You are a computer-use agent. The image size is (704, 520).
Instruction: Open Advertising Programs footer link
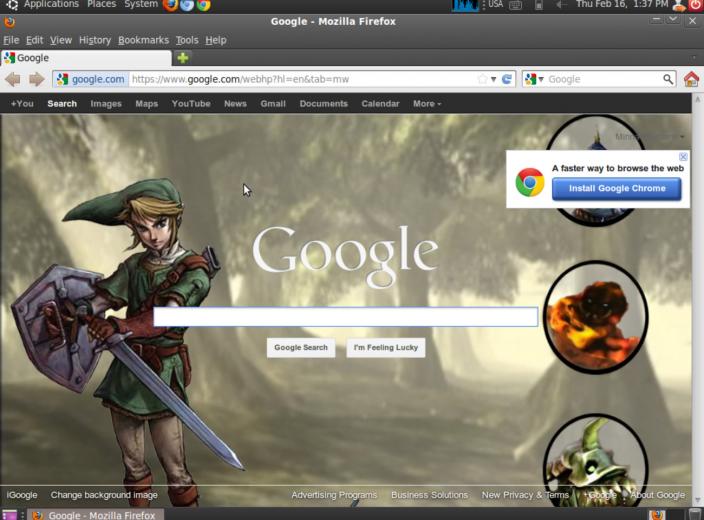point(334,495)
